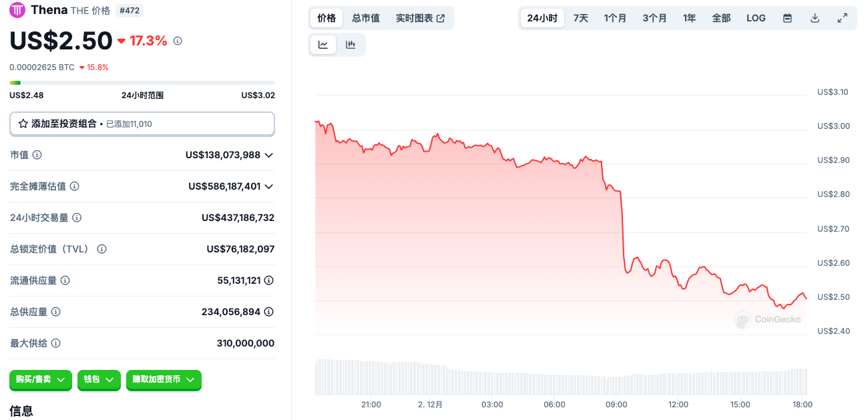This screenshot has width=868, height=420.
Task: Open the calendar date range picker
Action: [x=787, y=18]
